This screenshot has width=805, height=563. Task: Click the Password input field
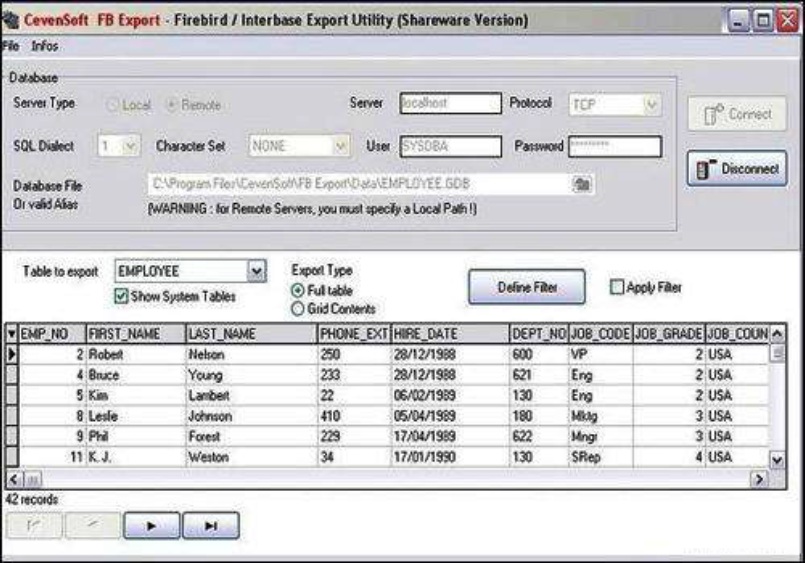pos(615,146)
